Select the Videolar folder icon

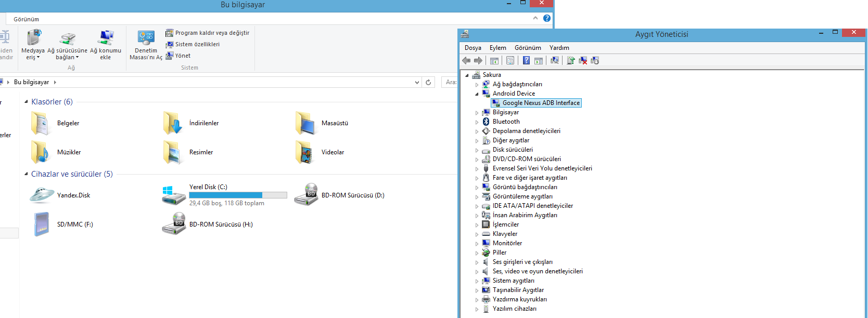coord(305,152)
